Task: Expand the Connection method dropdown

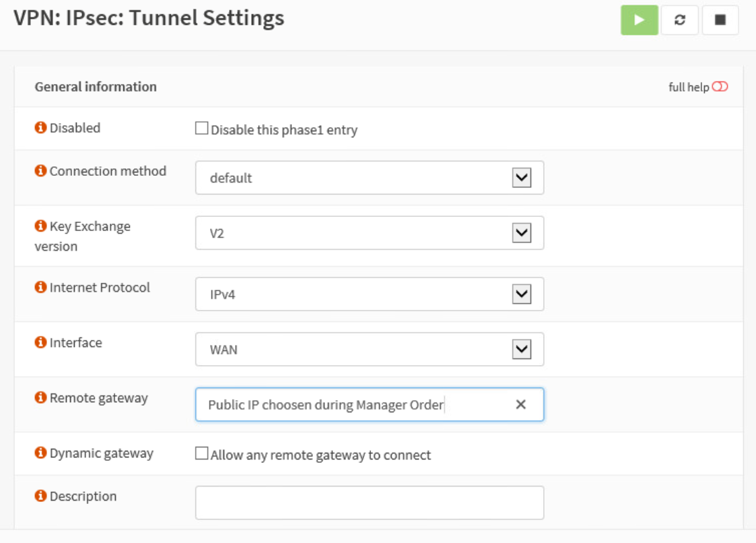Action: point(370,178)
